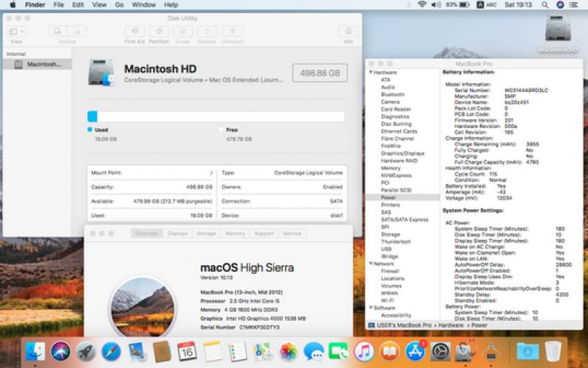Open the Downloads folder stack in the Dock
Screen dimensions: 588x368
pyautogui.click(x=527, y=352)
